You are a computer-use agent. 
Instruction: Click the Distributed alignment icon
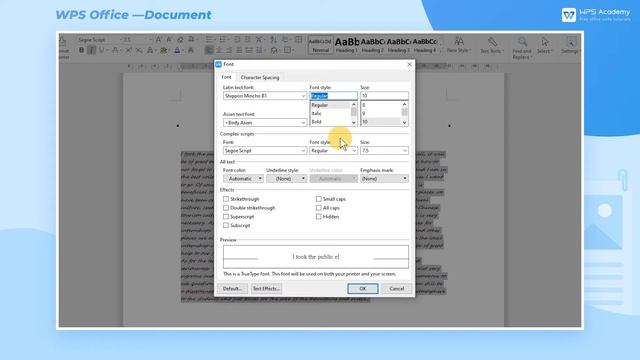click(249, 50)
